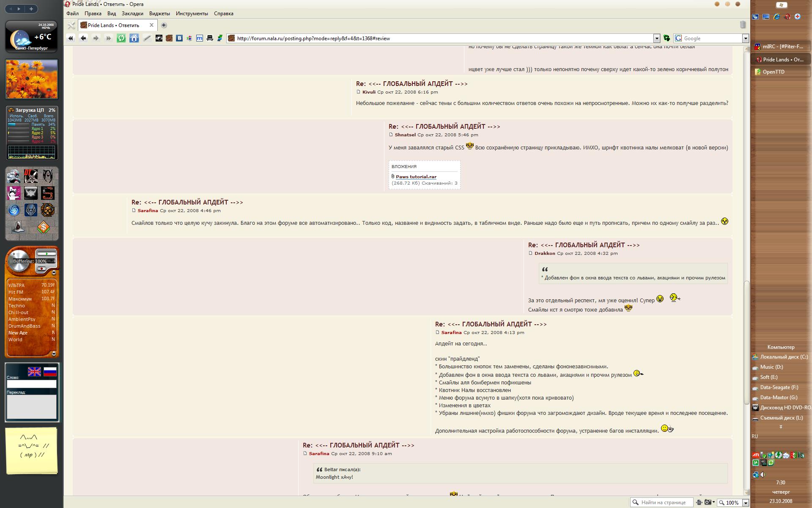Open the 100% zoom level dropdown
Image resolution: width=812 pixels, height=508 pixels.
click(746, 503)
